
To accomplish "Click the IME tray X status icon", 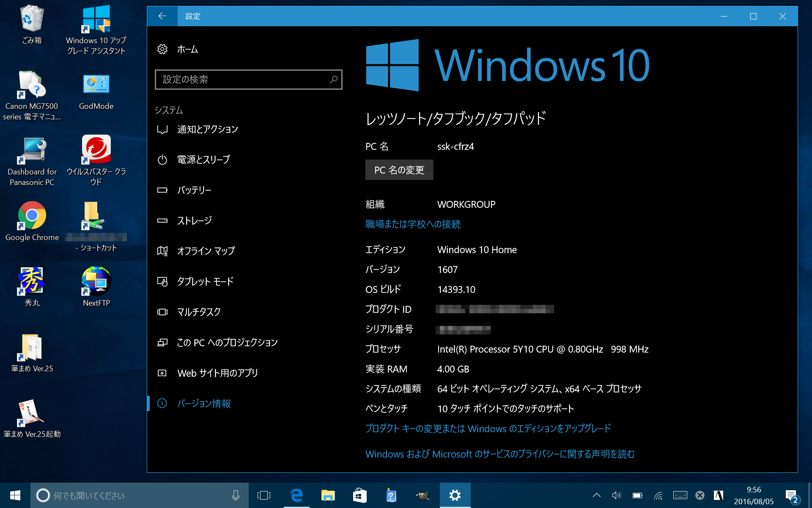I will 700,495.
